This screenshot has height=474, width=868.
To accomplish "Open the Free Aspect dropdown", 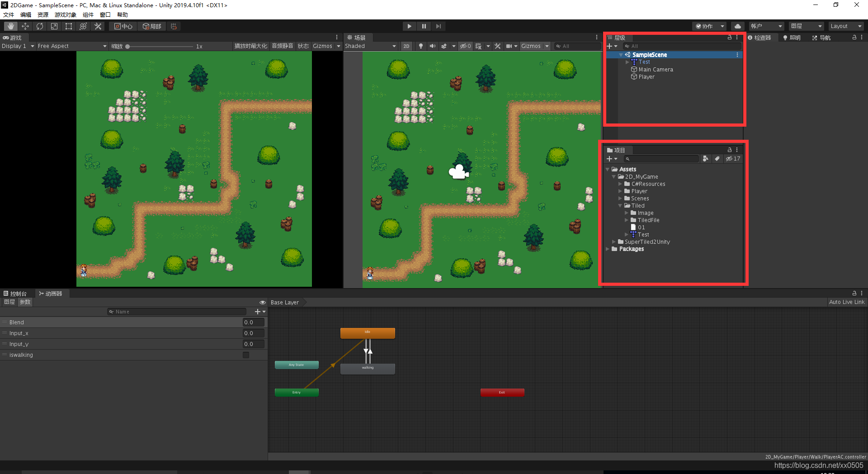I will pyautogui.click(x=72, y=46).
